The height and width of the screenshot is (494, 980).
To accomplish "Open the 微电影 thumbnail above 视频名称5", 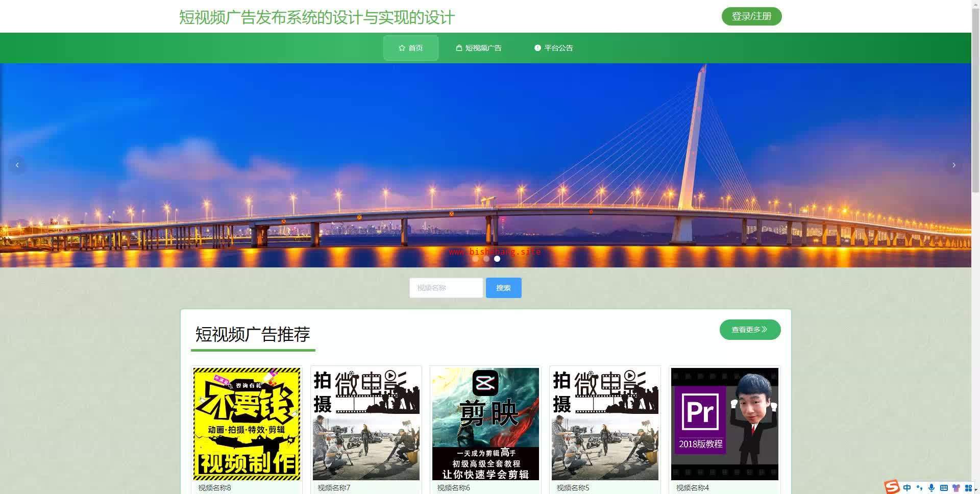I will [x=605, y=424].
